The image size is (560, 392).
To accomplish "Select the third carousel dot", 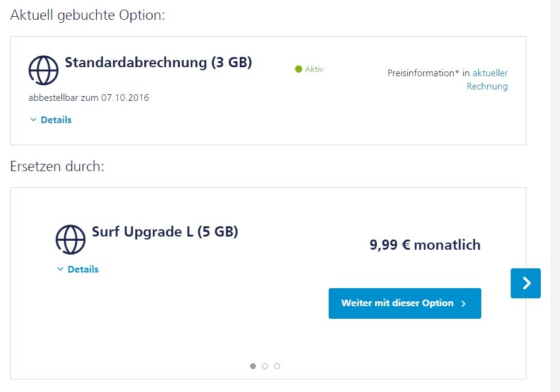I will (x=277, y=366).
